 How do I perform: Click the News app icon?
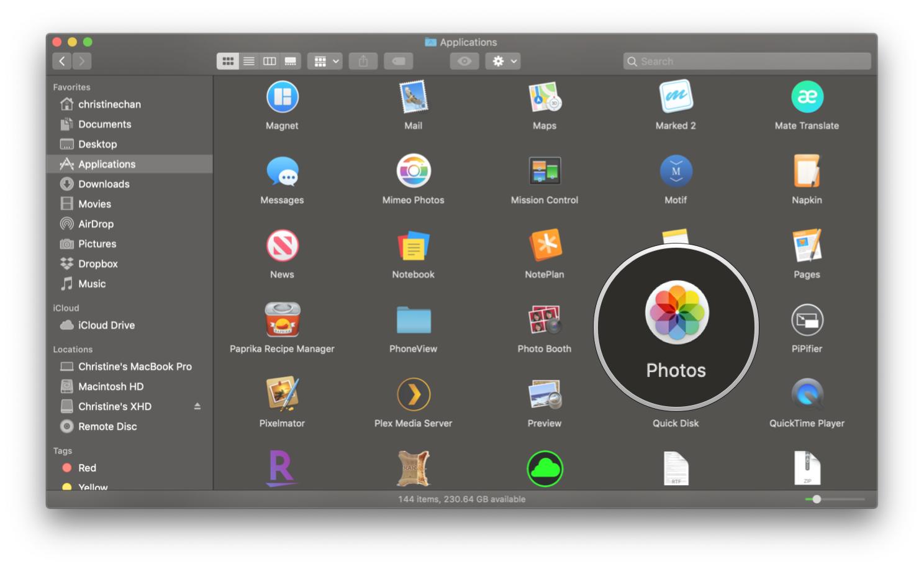282,245
